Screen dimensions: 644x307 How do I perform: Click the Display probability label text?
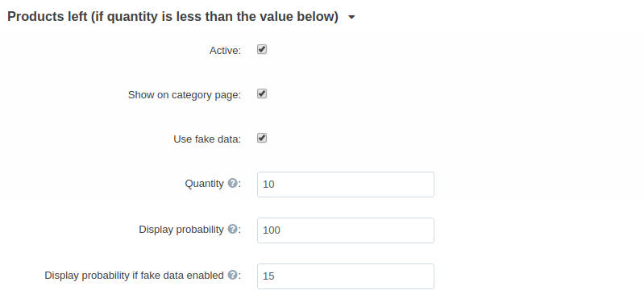[x=181, y=230]
